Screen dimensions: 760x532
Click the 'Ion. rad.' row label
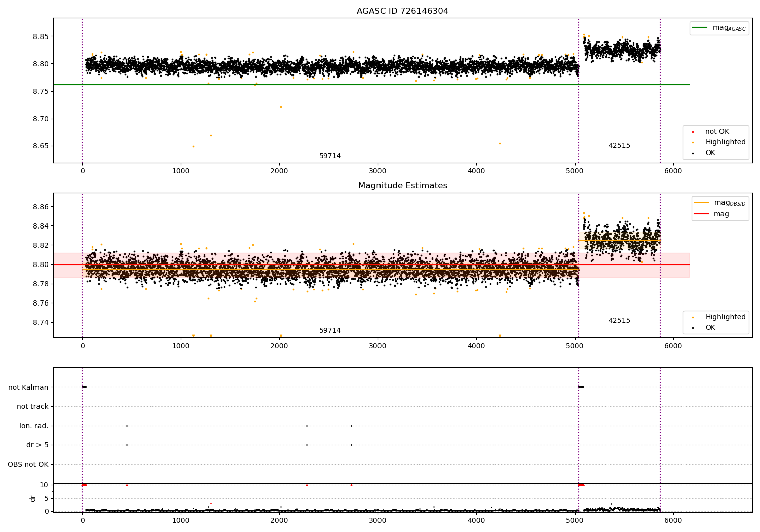pyautogui.click(x=34, y=426)
